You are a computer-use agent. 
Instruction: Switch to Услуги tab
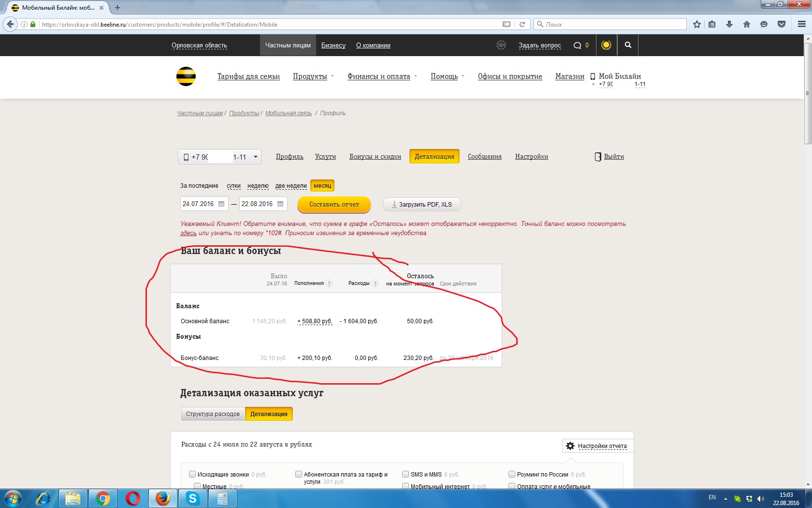click(325, 157)
